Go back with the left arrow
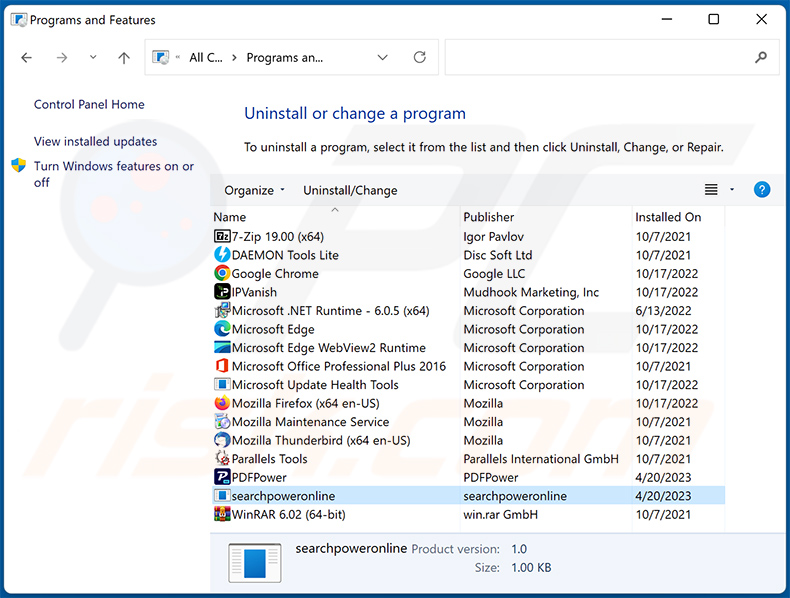 (27, 58)
